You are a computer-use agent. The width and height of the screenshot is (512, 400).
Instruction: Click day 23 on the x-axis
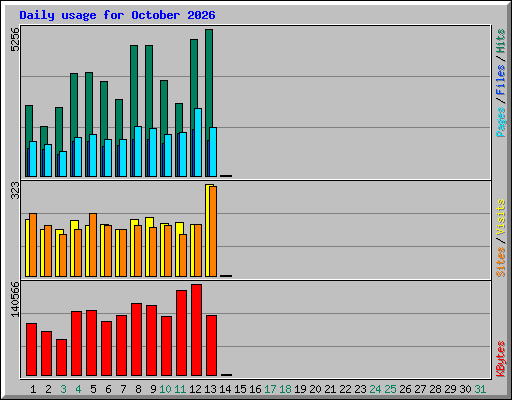click(360, 389)
